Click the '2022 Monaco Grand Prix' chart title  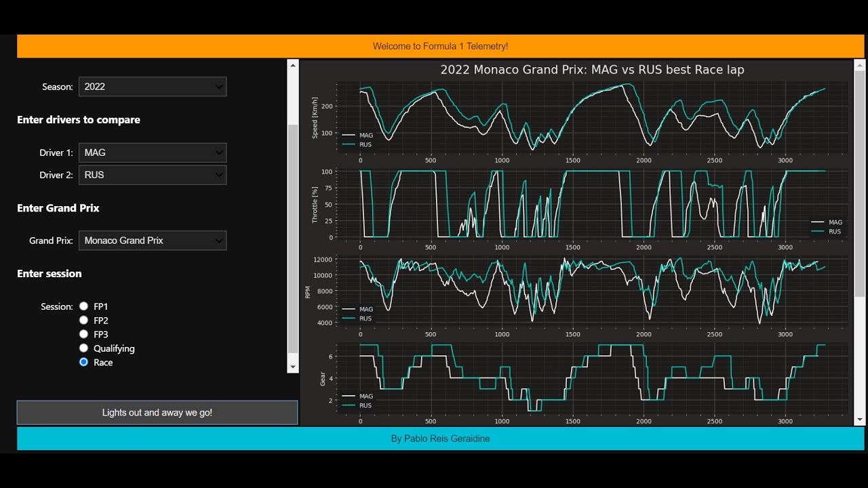592,70
